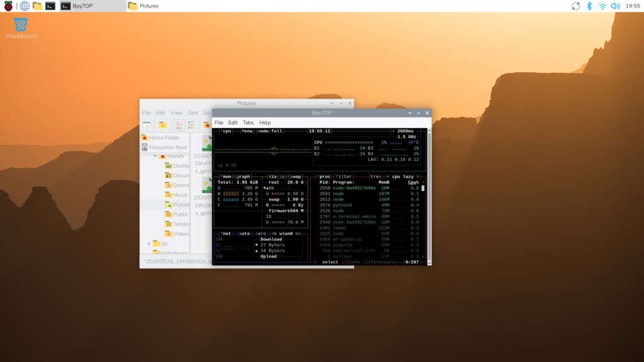The width and height of the screenshot is (644, 362).
Task: Click the updates tray icon
Action: pyautogui.click(x=576, y=6)
